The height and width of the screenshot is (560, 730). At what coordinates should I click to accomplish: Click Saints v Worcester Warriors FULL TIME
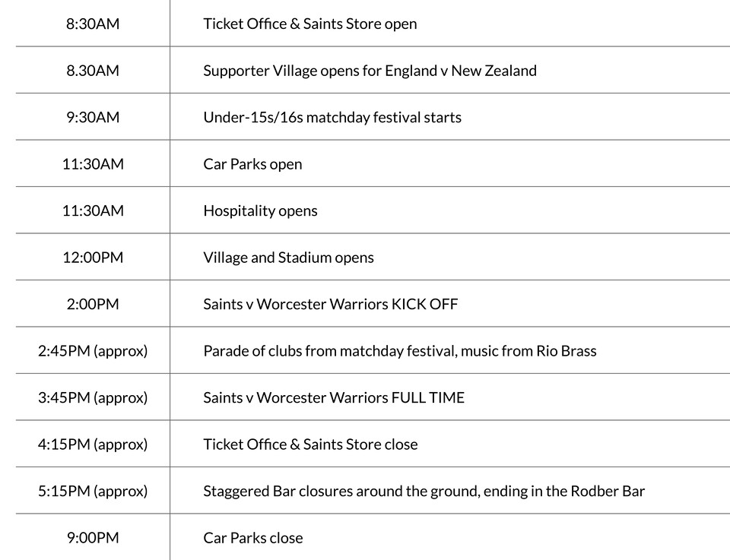[x=333, y=397]
